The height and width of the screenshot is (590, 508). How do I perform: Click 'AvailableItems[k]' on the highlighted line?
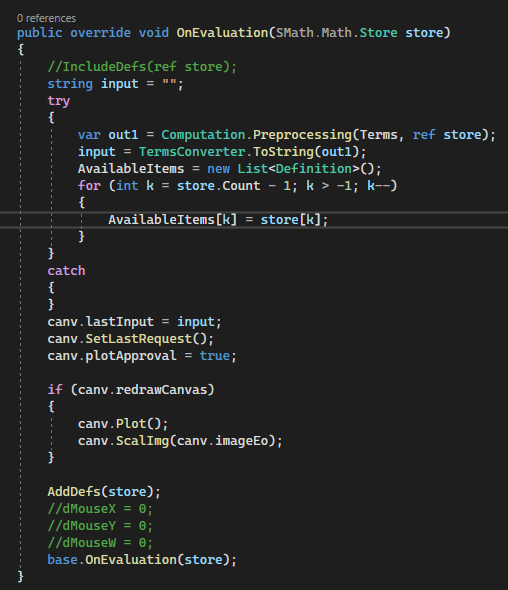(173, 220)
